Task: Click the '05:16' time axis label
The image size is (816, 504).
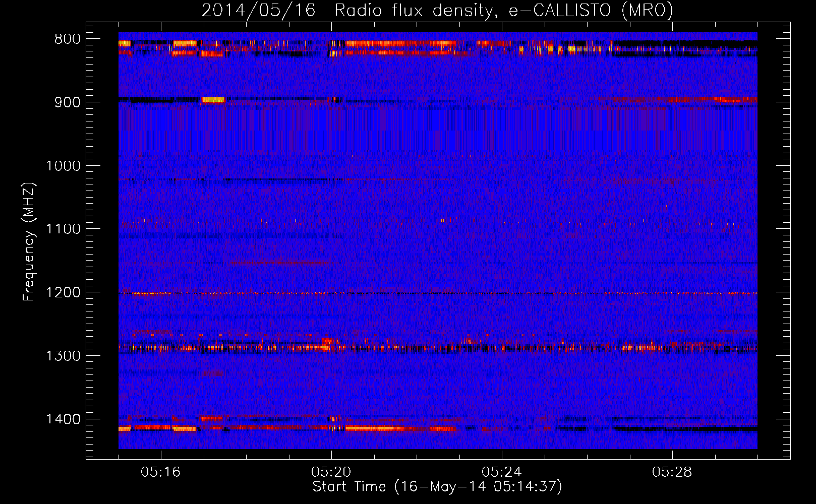Action: pyautogui.click(x=161, y=472)
